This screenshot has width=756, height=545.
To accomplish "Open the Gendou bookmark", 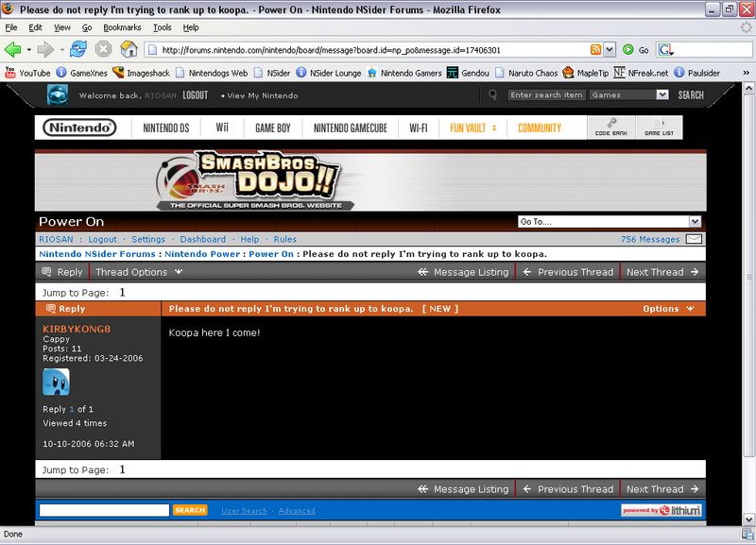I will pyautogui.click(x=468, y=73).
